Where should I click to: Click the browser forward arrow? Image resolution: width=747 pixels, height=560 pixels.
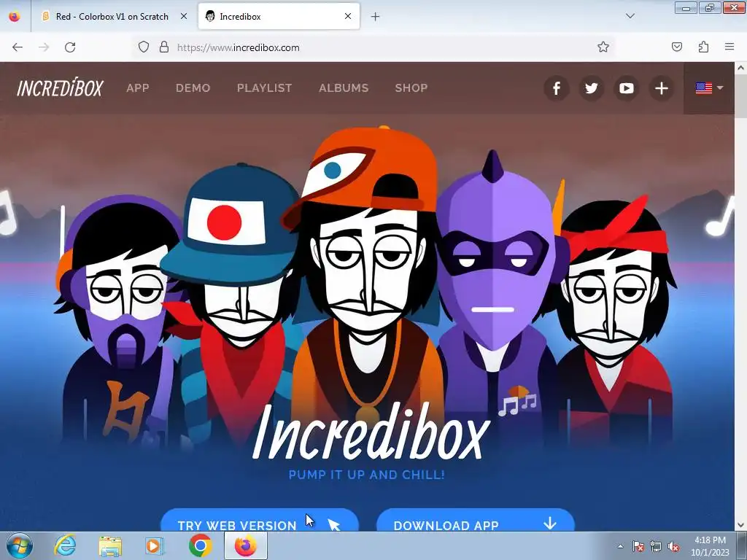(x=44, y=47)
